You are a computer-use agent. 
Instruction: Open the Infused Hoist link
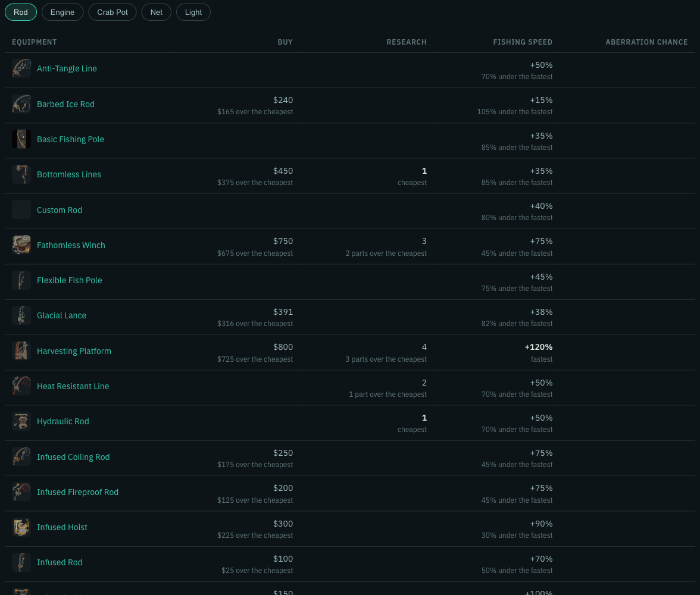click(62, 527)
